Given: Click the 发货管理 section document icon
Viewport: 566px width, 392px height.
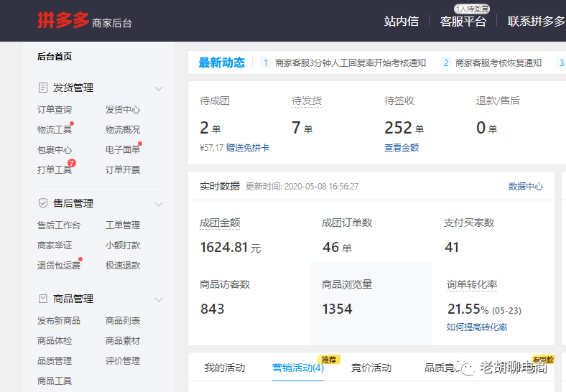Looking at the screenshot, I should [43, 88].
